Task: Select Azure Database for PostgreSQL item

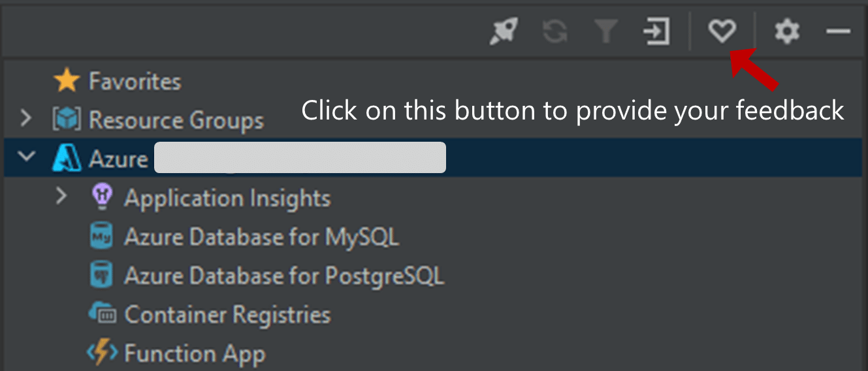Action: 284,276
